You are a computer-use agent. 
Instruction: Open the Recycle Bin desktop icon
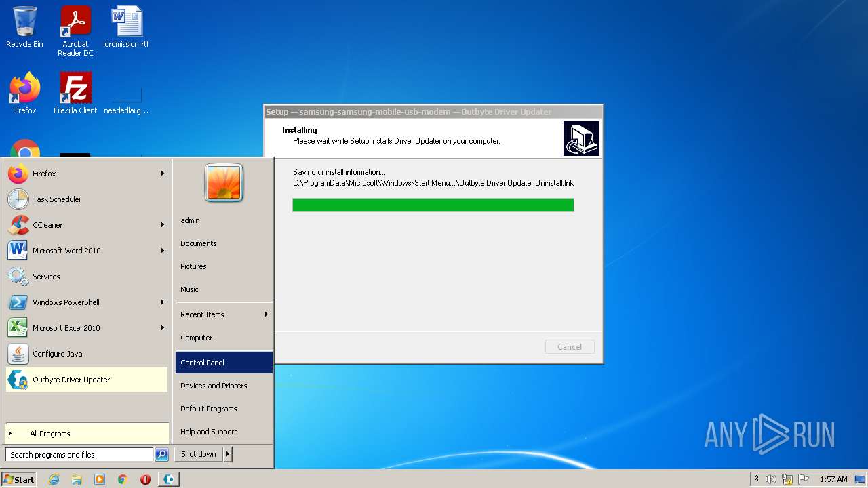pos(24,27)
